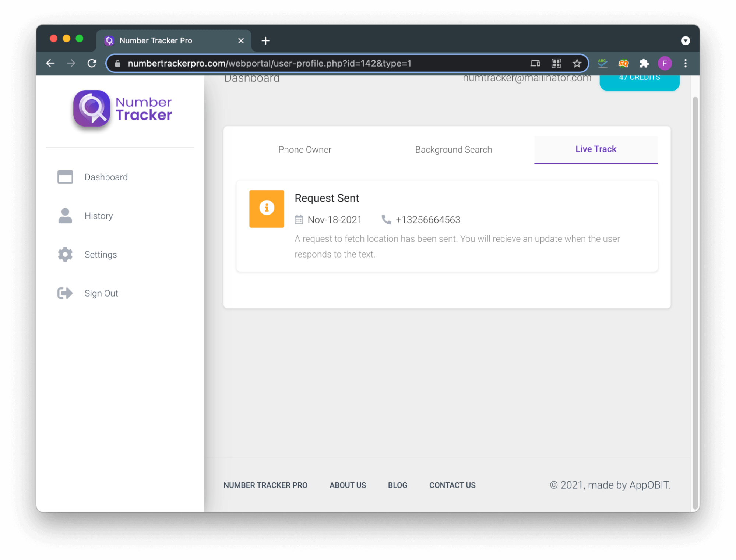Screen dimensions: 736x560
Task: Select the Live Track tab
Action: pos(595,149)
